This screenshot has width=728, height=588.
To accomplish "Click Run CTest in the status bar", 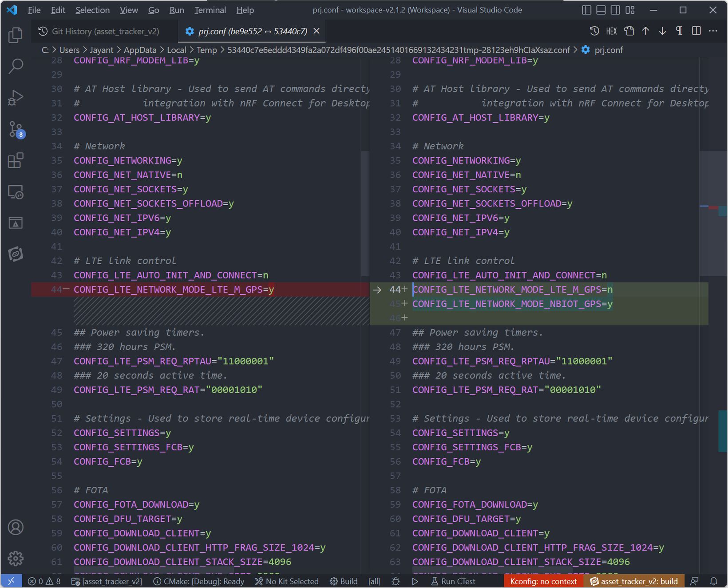I will click(x=453, y=581).
